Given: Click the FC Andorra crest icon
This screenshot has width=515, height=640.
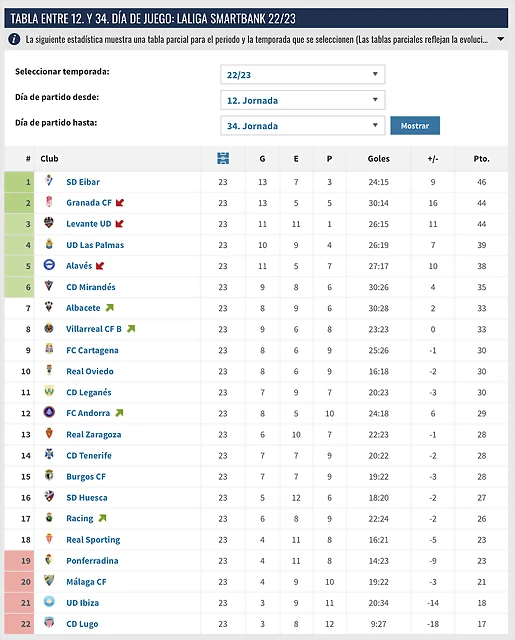Looking at the screenshot, I should (49, 412).
